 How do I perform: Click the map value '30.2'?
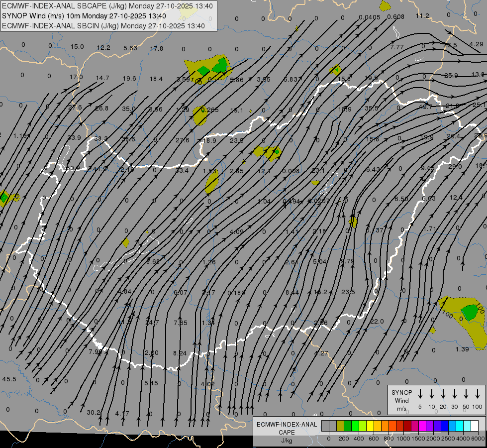(94, 412)
